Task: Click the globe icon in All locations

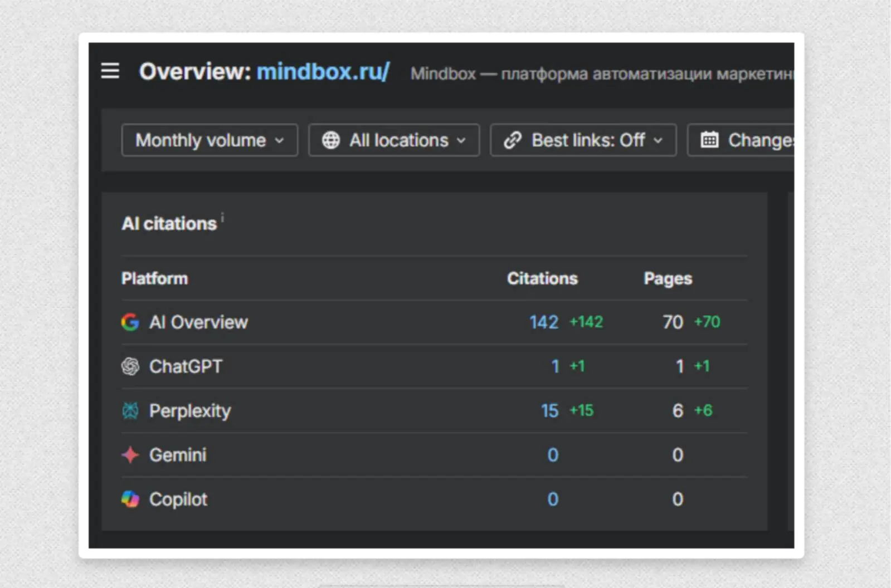Action: click(x=330, y=140)
